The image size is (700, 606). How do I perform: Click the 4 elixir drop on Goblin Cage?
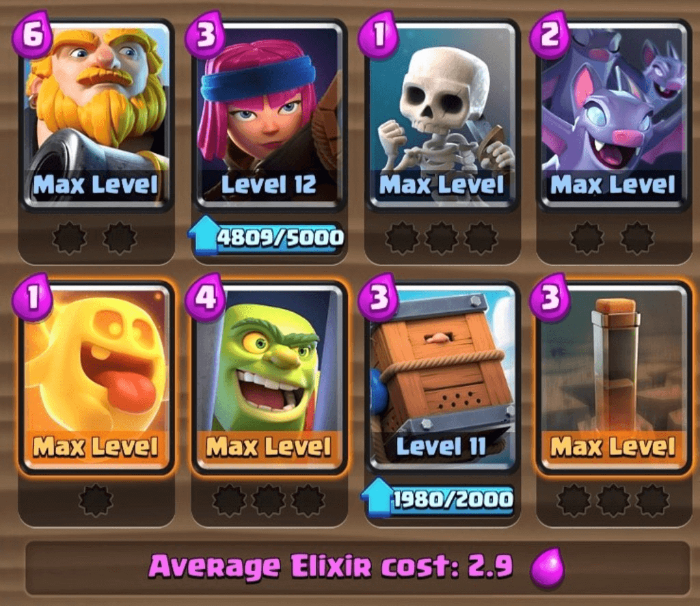click(x=205, y=297)
